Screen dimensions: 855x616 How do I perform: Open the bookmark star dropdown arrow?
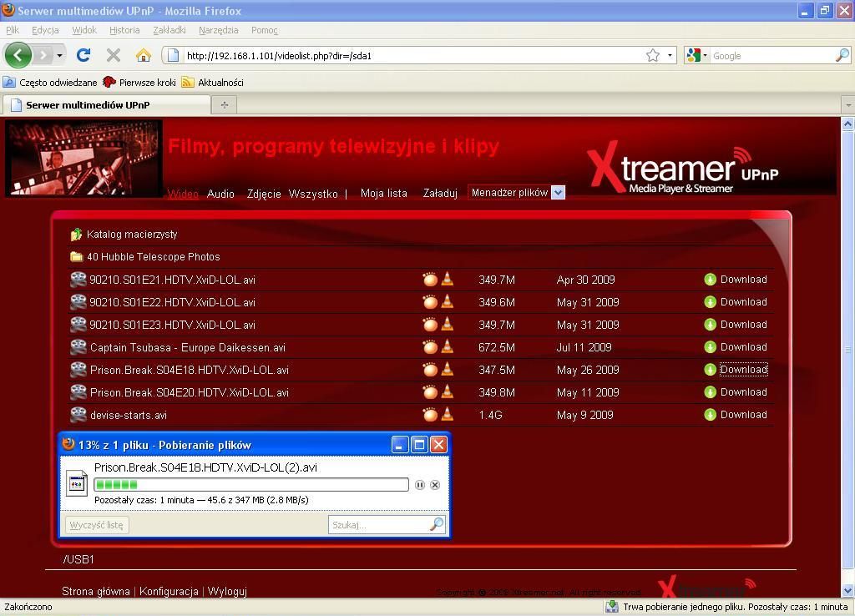pos(670,55)
